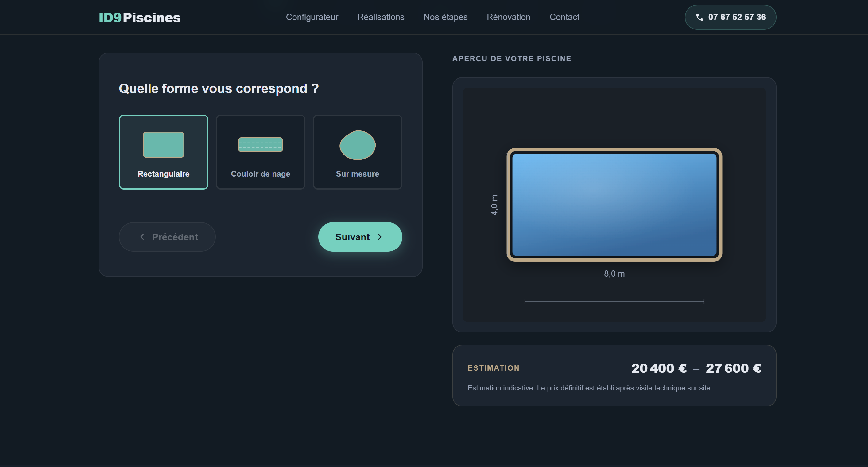Click the right chevron in Suivant
Screen dimensions: 868x467
pyautogui.click(x=380, y=237)
